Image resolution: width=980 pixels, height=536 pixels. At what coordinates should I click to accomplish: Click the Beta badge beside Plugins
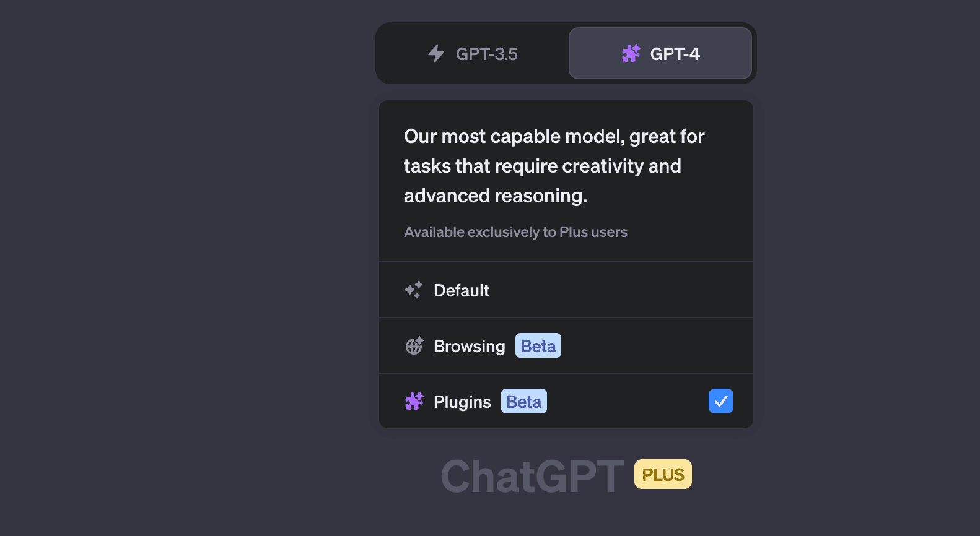click(x=524, y=401)
